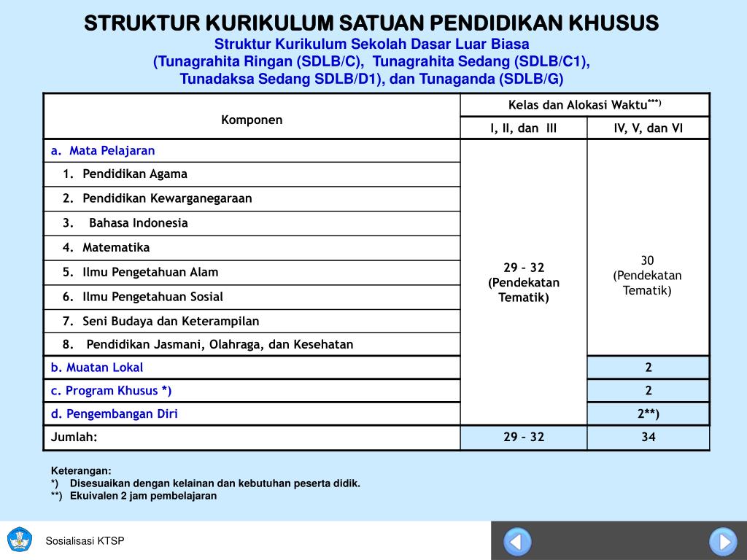
Task: Click the '2. Pendidikan Kewarganegaraan' row
Action: [252, 198]
